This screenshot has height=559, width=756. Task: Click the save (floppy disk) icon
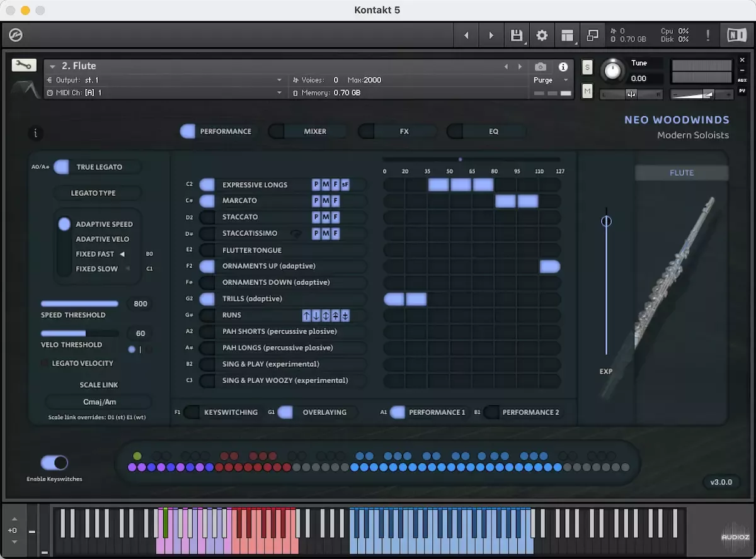(x=517, y=35)
